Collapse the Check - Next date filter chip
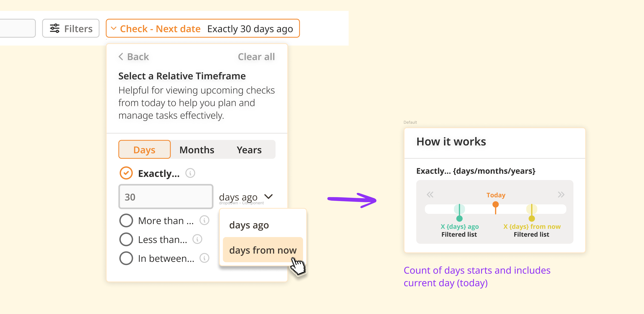This screenshot has height=314, width=644. tap(114, 28)
